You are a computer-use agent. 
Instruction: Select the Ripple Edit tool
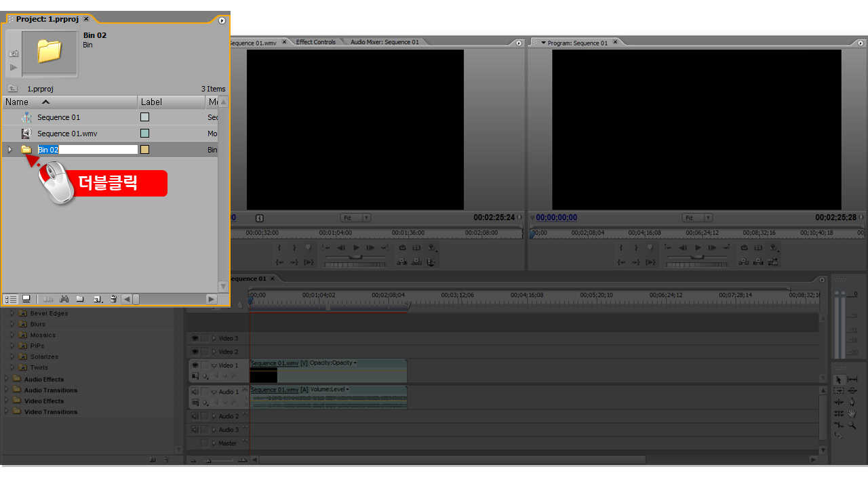(x=838, y=402)
